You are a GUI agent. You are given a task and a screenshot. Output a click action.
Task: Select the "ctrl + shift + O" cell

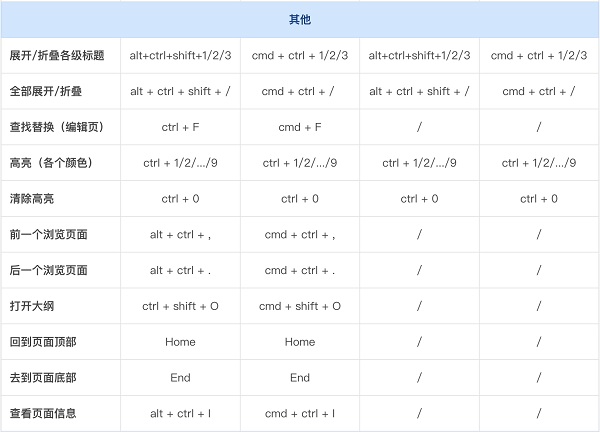click(180, 306)
